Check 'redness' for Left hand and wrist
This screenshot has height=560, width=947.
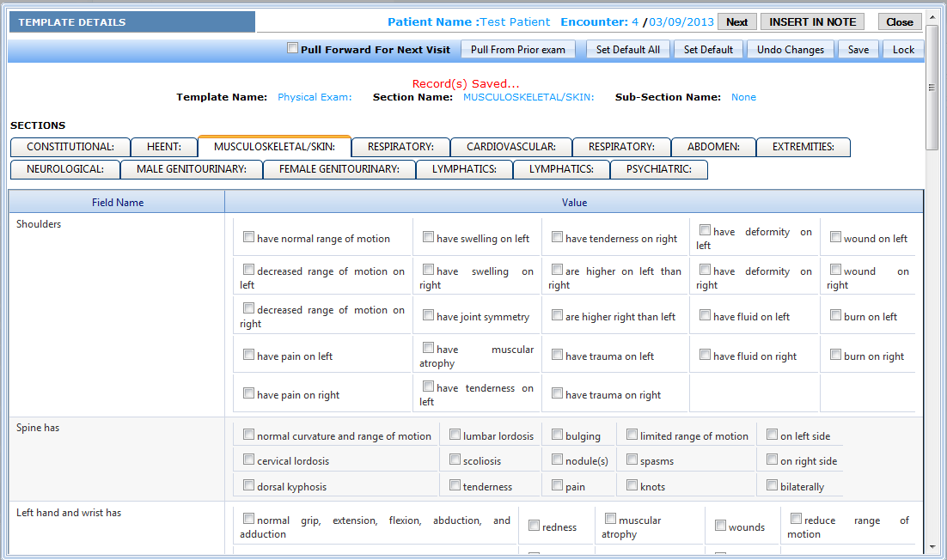[535, 526]
